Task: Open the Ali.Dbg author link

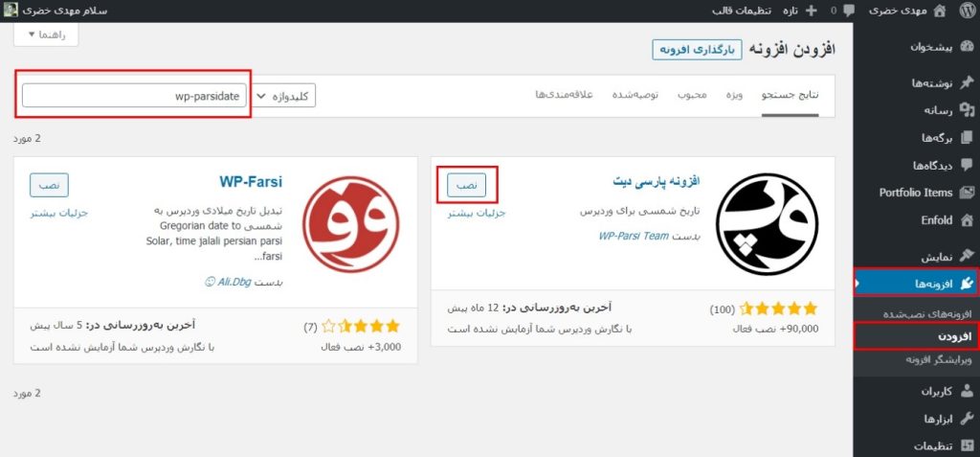Action: point(234,282)
